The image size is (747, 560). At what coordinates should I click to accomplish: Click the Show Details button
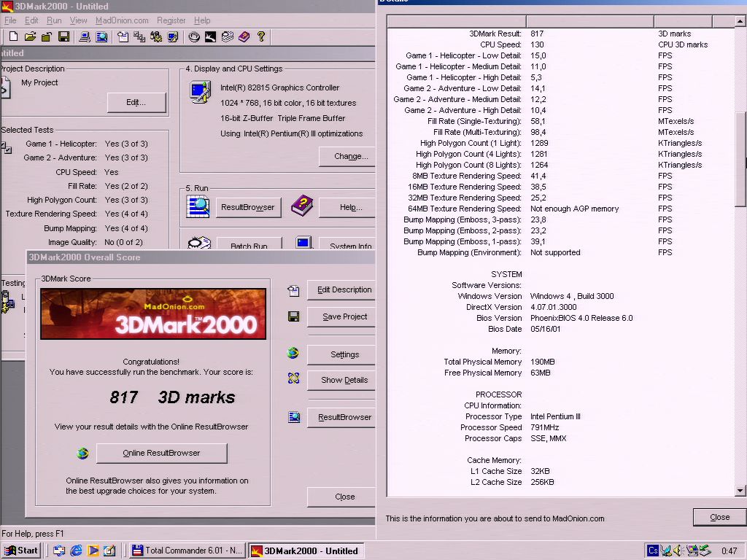[x=341, y=380]
